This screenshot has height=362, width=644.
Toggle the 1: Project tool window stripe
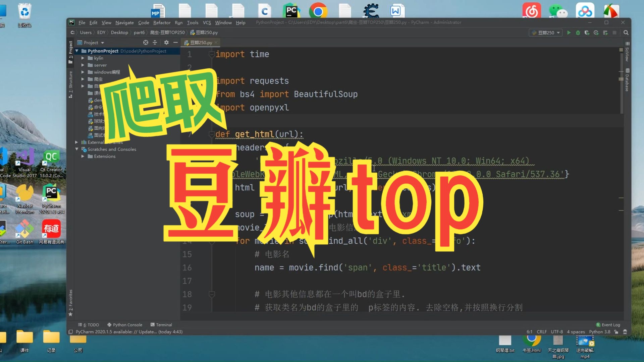point(70,52)
